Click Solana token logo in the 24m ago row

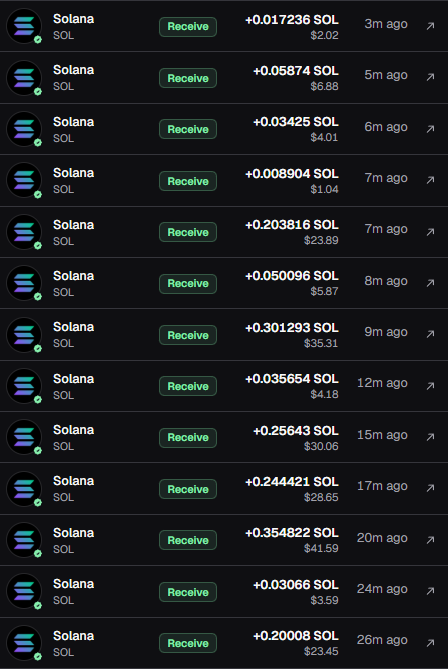click(24, 591)
